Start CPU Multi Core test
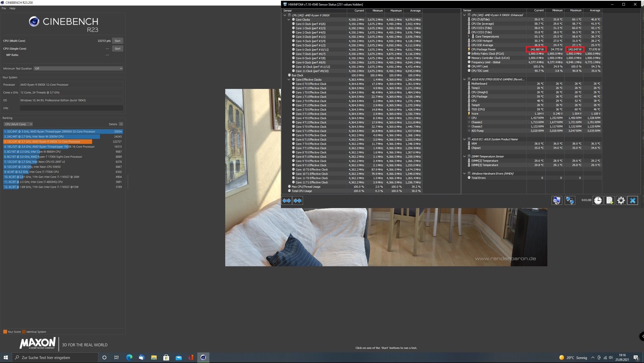Viewport: 644px width, 363px height. point(118,41)
